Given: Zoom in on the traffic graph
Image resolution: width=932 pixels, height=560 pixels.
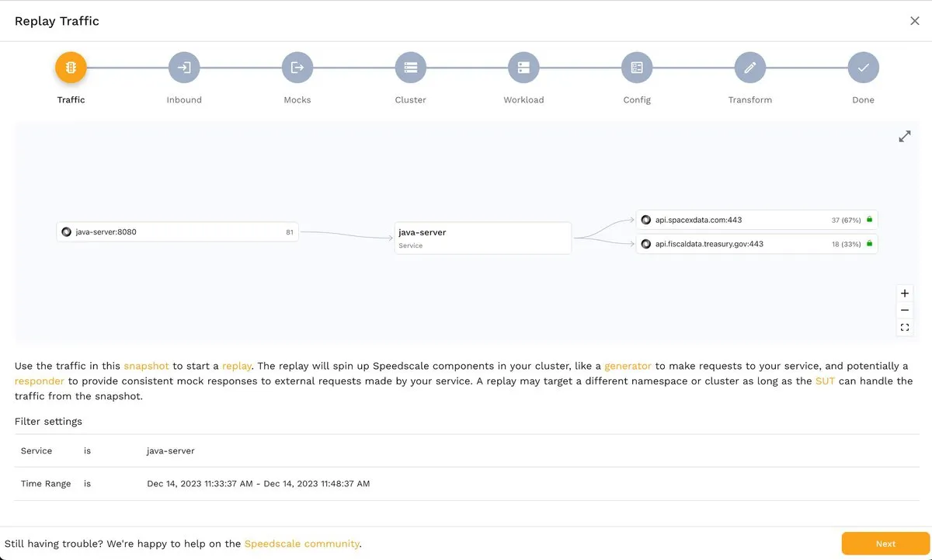Looking at the screenshot, I should point(905,294).
